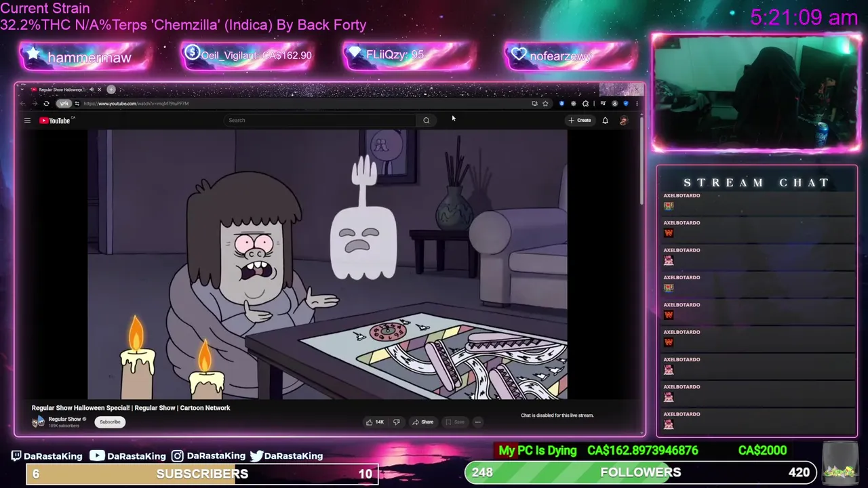Click the blue shield extension icon

point(561,104)
